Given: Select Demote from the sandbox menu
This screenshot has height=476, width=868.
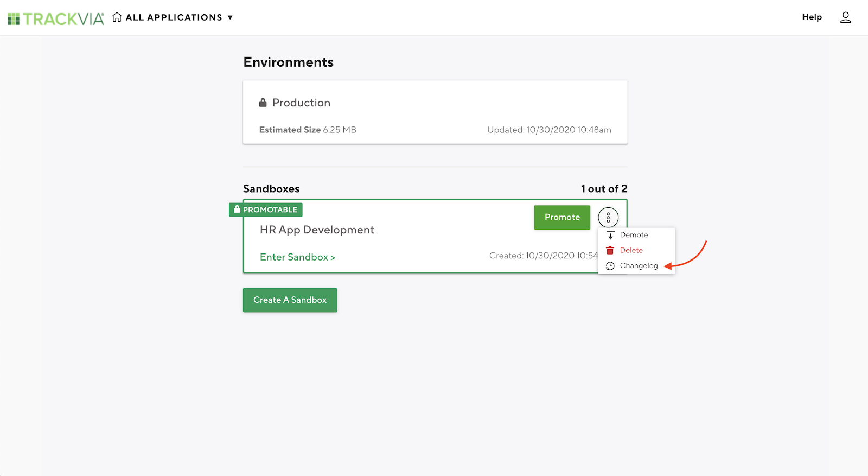Looking at the screenshot, I should pos(634,235).
